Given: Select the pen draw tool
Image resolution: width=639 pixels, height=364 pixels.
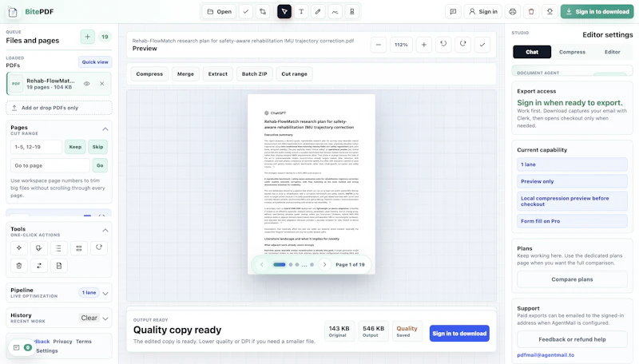Looking at the screenshot, I should (318, 12).
